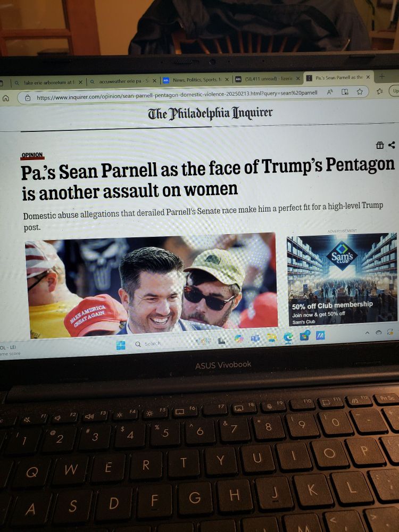Share the article via share icon
This screenshot has width=399, height=532.
[392, 145]
